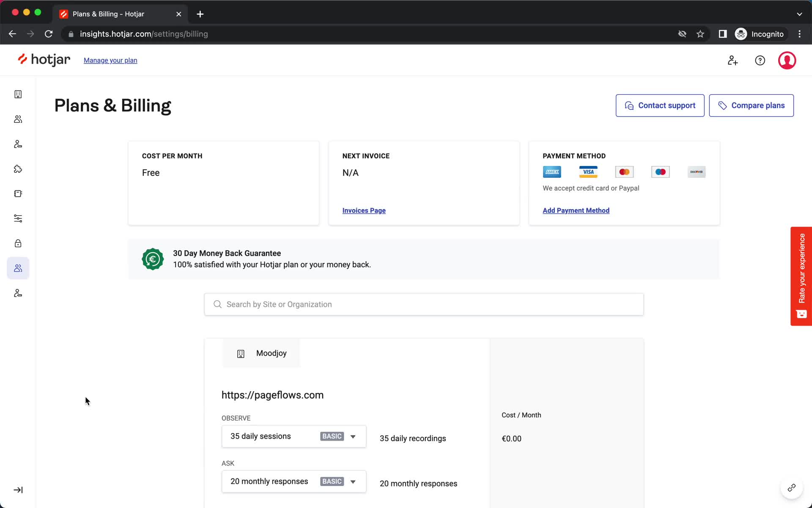This screenshot has height=508, width=812.
Task: Click the Help question mark icon
Action: [x=760, y=60]
